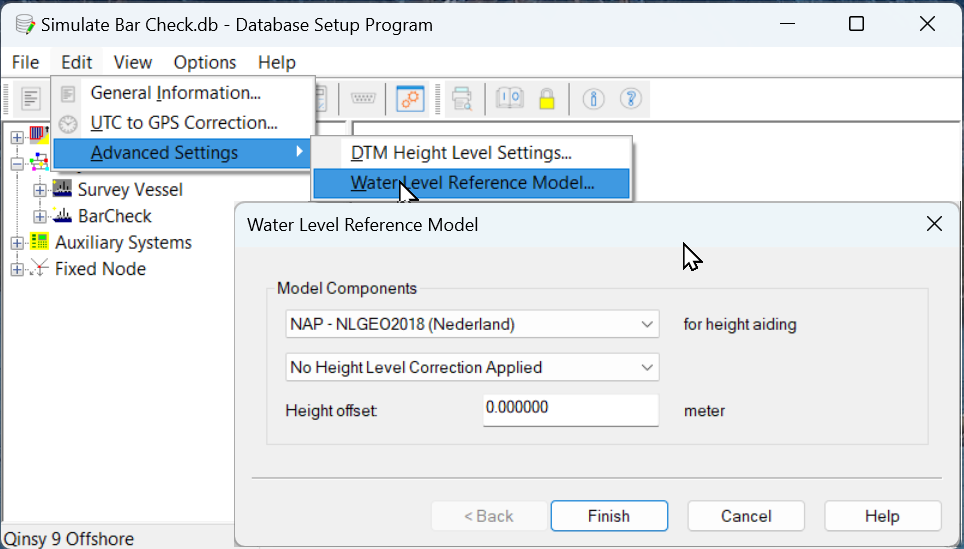
Task: Click the Survey Vessel ship icon
Action: click(x=63, y=189)
